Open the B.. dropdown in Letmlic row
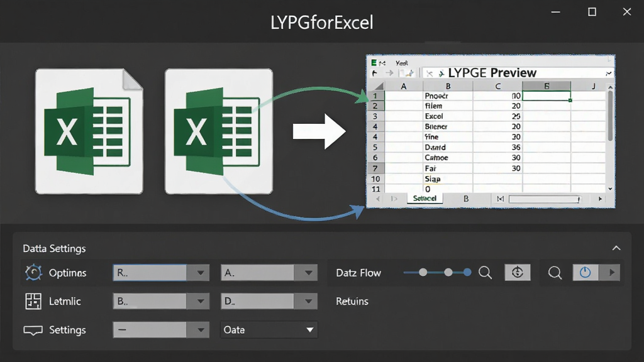Image resolution: width=644 pixels, height=362 pixels. pos(161,301)
